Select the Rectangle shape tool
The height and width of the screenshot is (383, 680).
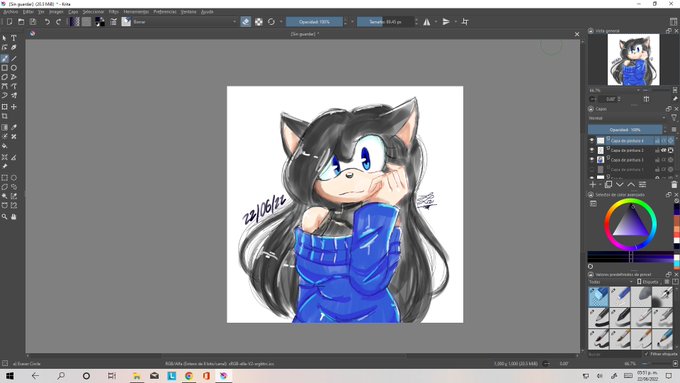click(4, 68)
